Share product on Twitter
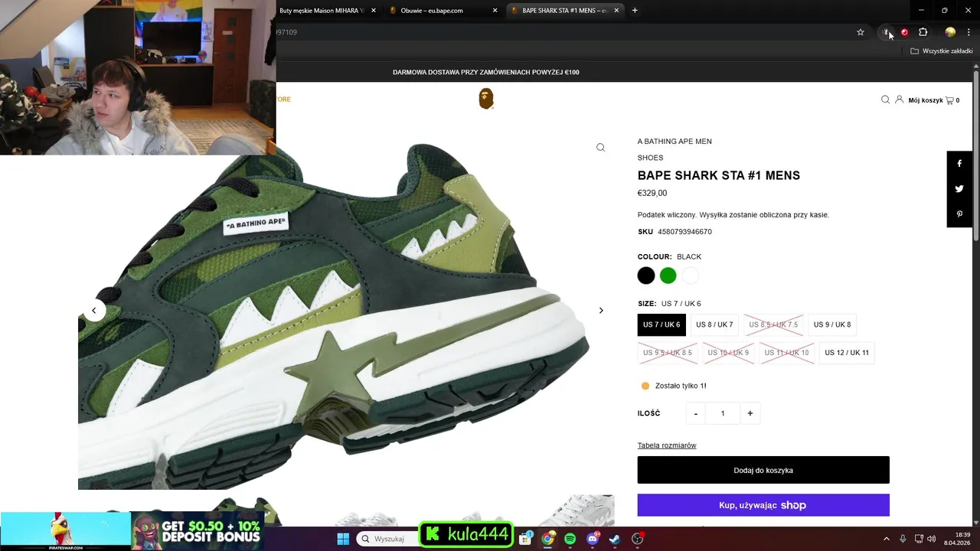This screenshot has height=551, width=980. click(x=959, y=189)
